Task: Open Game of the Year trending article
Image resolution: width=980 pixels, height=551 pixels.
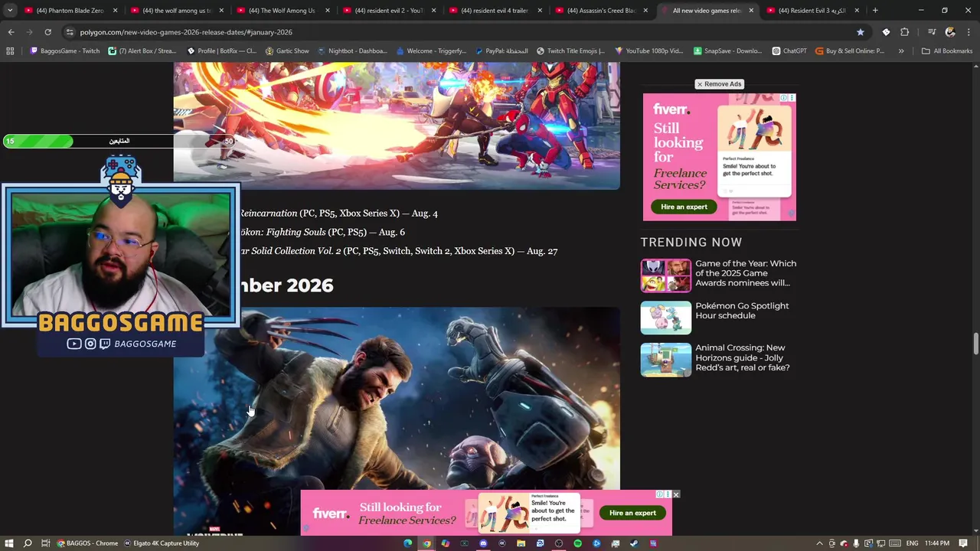Action: coord(746,273)
